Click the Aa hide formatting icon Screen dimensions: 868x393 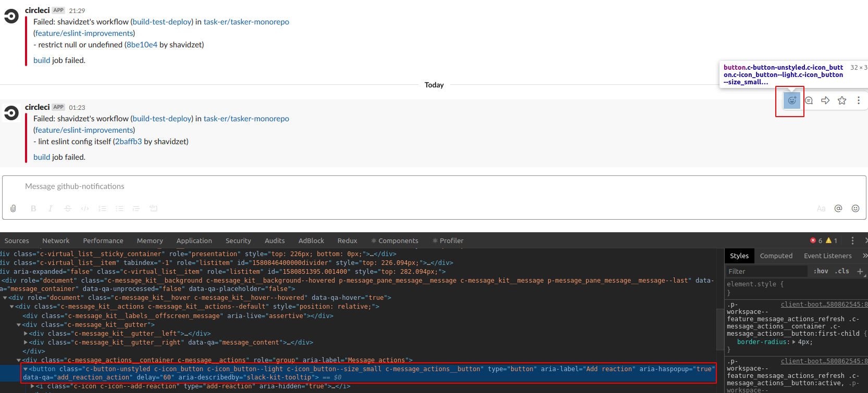(x=821, y=208)
